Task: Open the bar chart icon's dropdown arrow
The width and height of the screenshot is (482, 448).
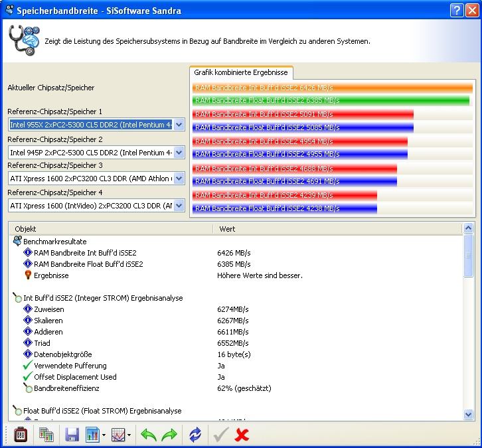Action: [104, 435]
